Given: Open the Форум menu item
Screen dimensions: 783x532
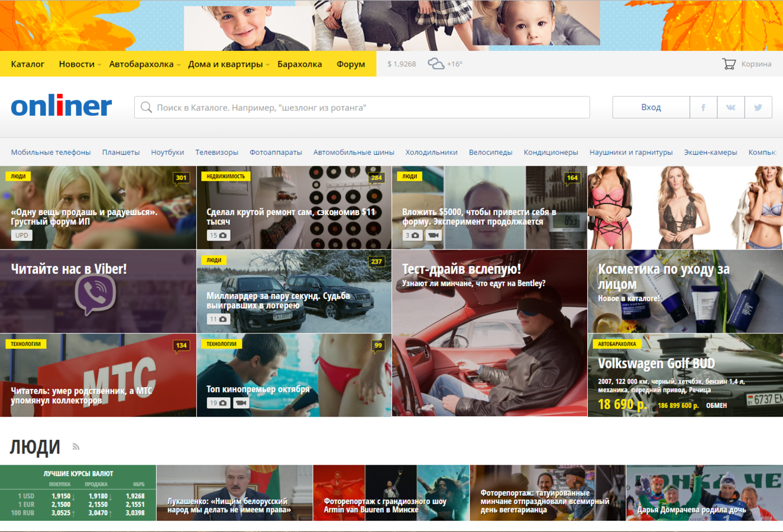Looking at the screenshot, I should point(351,64).
